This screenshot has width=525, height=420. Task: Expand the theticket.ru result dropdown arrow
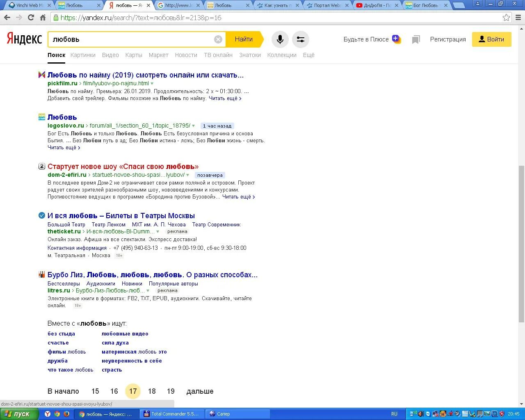158,232
